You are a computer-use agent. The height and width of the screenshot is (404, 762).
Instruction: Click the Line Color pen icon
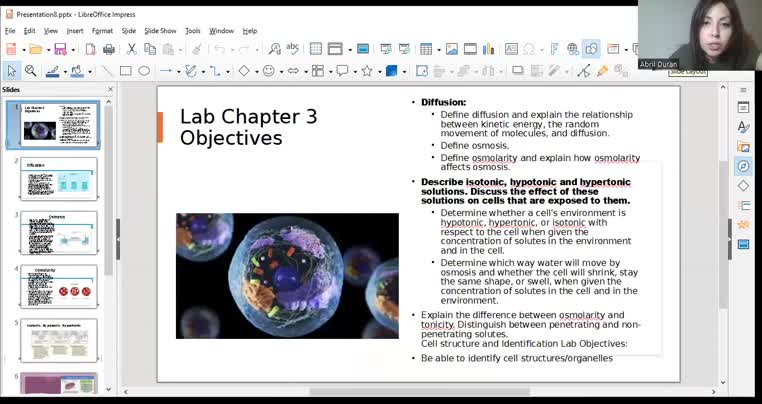pos(52,71)
